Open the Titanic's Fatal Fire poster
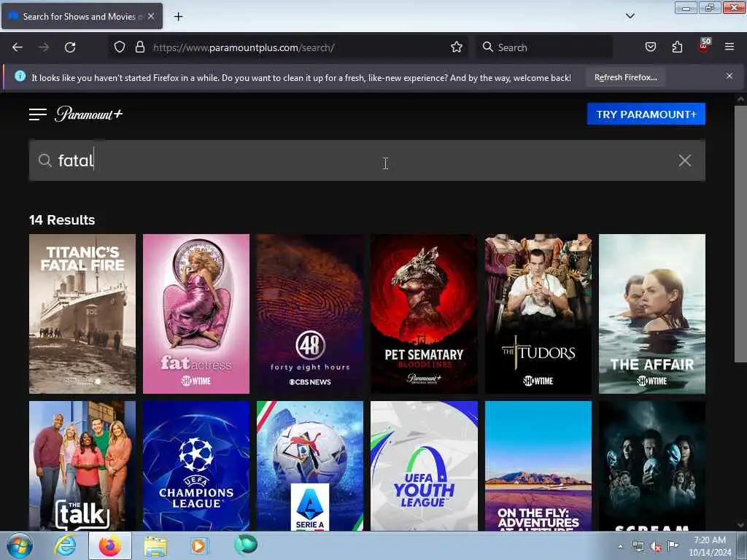 point(82,314)
